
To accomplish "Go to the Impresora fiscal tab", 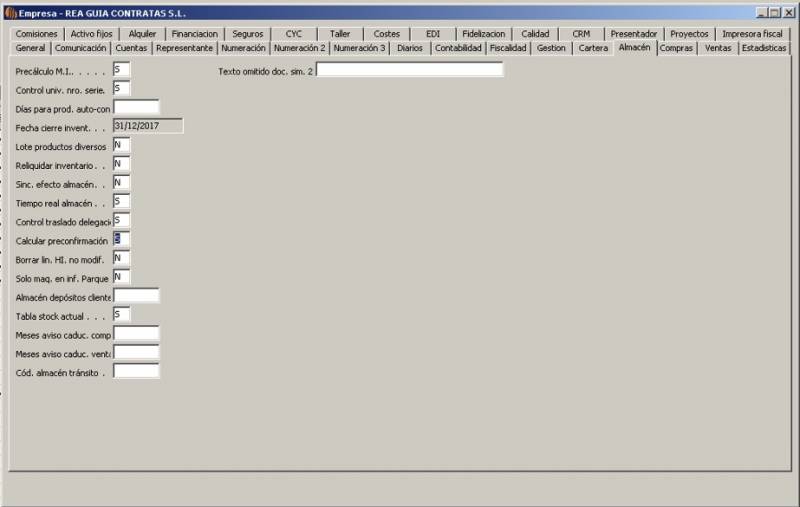I will [752, 33].
